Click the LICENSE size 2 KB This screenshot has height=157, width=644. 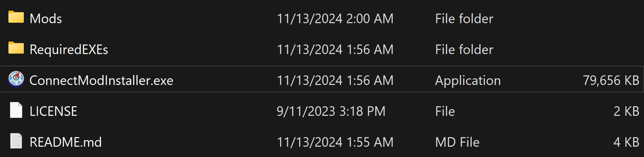pyautogui.click(x=626, y=111)
